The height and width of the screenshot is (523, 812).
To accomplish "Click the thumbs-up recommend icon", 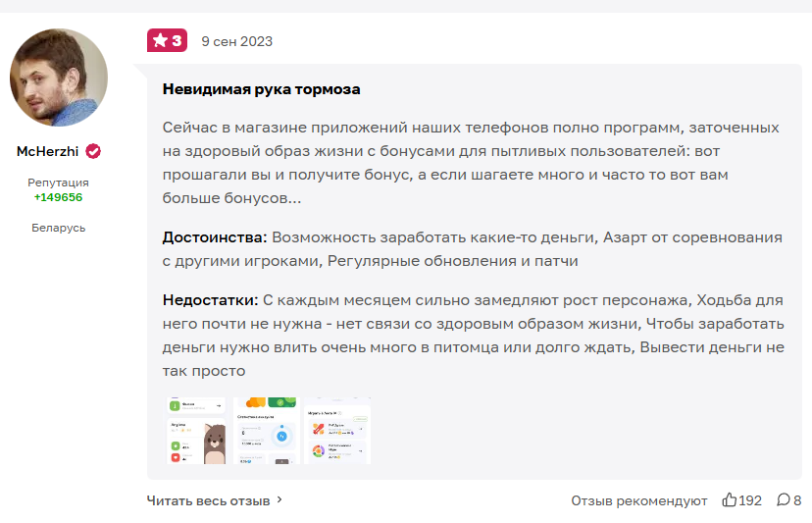I will (x=730, y=499).
